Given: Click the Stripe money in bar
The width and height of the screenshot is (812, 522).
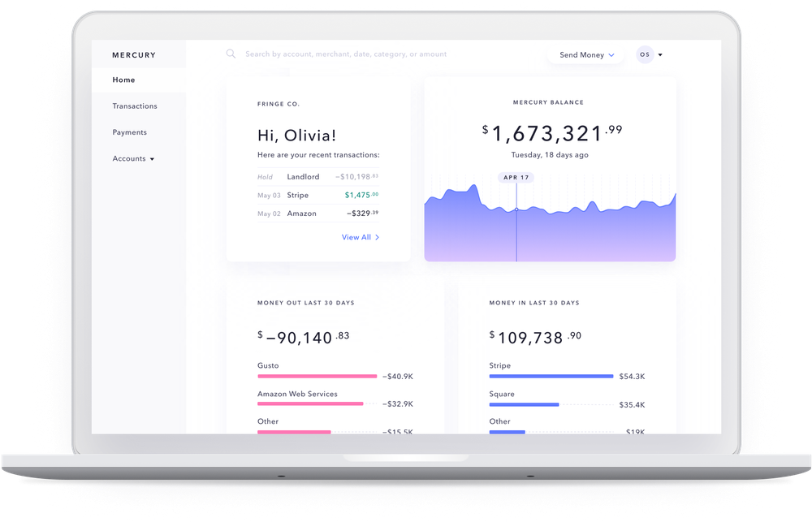Looking at the screenshot, I should pyautogui.click(x=551, y=377).
